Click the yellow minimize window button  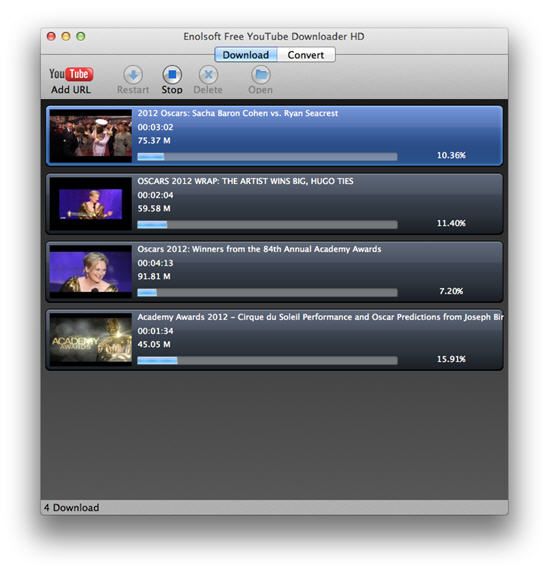tap(66, 36)
